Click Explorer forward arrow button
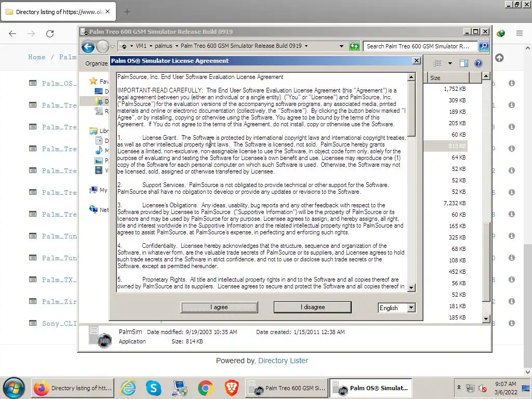 (102, 46)
